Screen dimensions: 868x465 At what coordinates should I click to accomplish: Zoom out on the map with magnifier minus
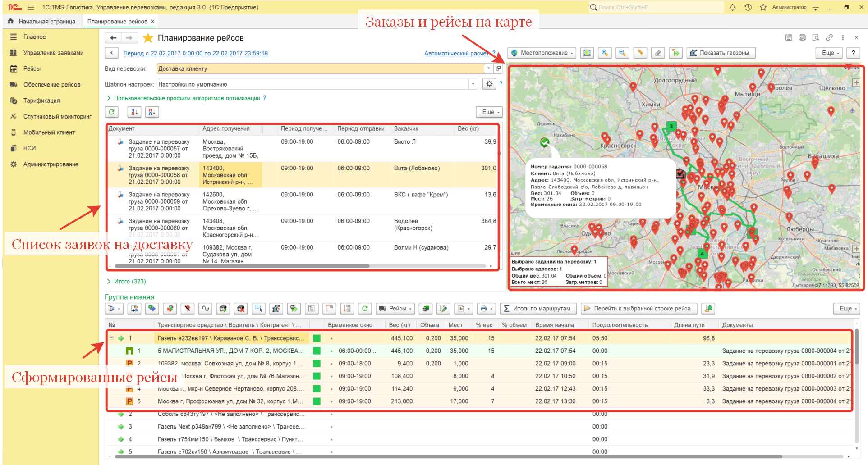pos(622,53)
